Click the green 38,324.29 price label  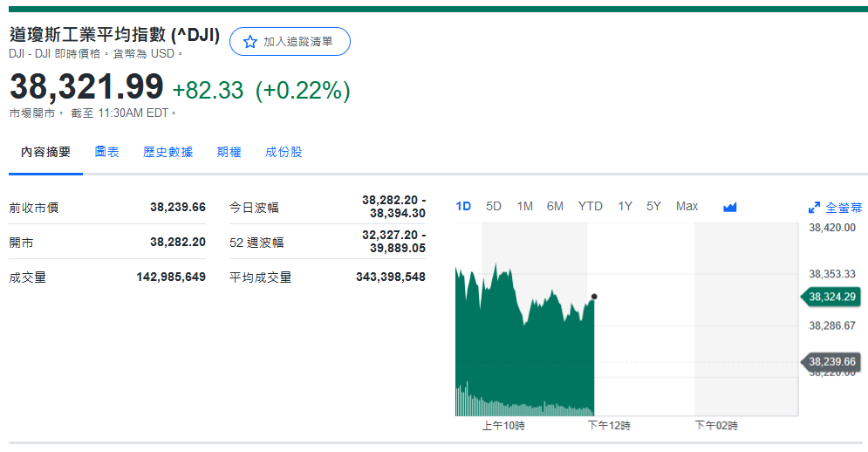[831, 298]
